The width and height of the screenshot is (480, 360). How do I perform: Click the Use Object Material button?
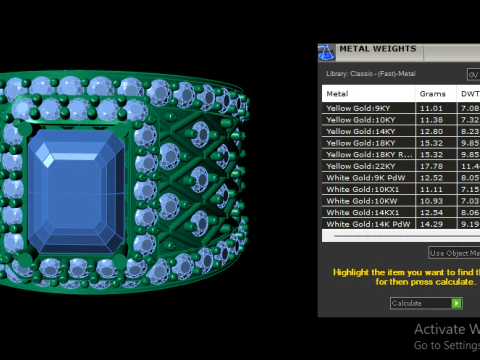[x=454, y=253]
